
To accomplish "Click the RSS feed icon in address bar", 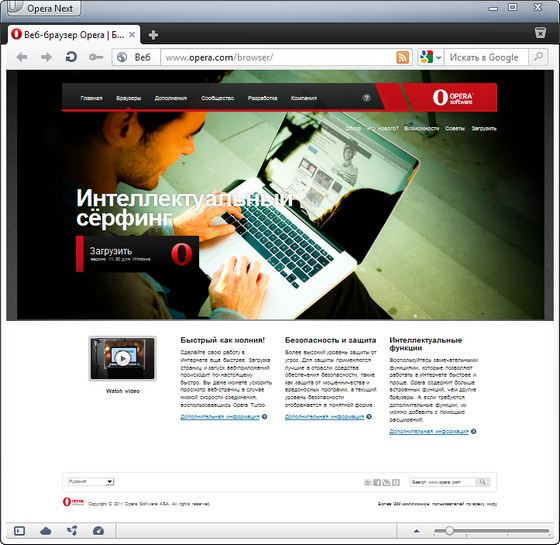I will point(402,57).
